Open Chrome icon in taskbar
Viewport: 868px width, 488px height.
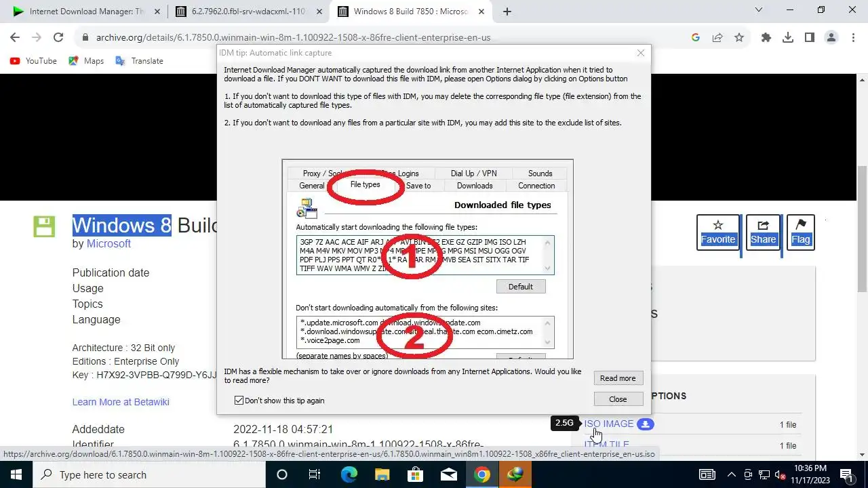pyautogui.click(x=482, y=474)
